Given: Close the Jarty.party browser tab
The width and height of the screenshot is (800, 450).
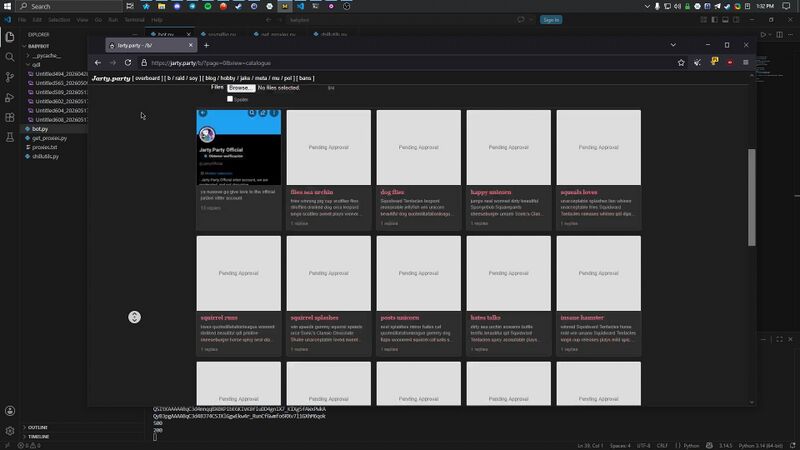Looking at the screenshot, I should [x=190, y=45].
